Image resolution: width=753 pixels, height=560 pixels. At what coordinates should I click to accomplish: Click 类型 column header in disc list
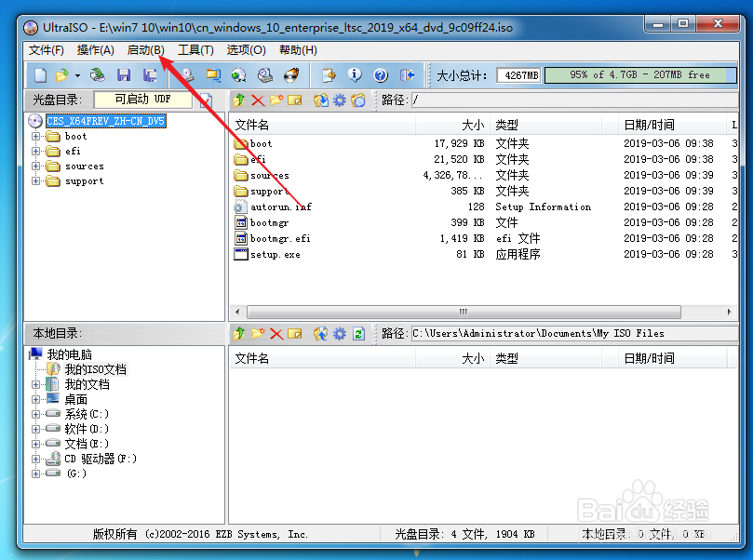pyautogui.click(x=545, y=126)
